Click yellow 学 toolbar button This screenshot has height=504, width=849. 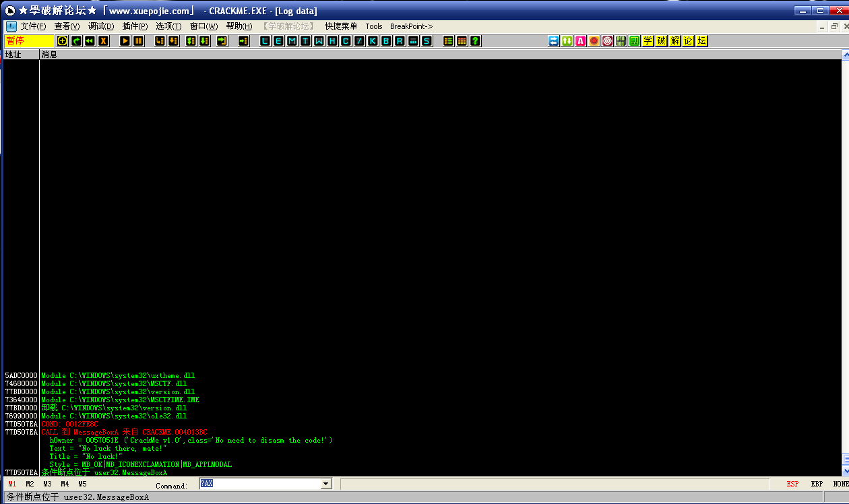click(648, 41)
